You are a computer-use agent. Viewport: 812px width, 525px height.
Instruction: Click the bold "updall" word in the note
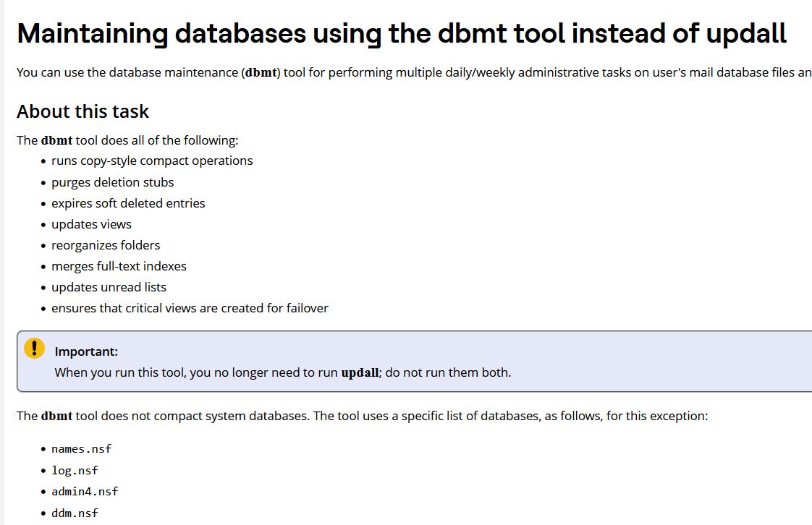[x=360, y=373]
